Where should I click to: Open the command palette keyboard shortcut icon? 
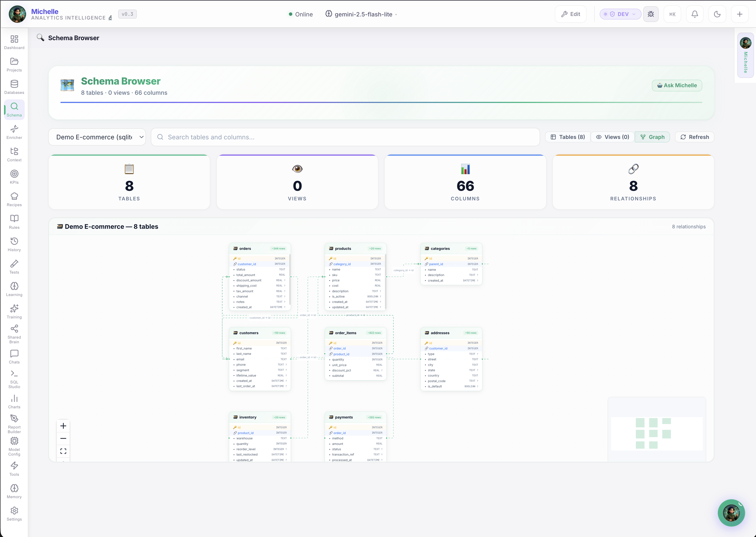pos(672,14)
